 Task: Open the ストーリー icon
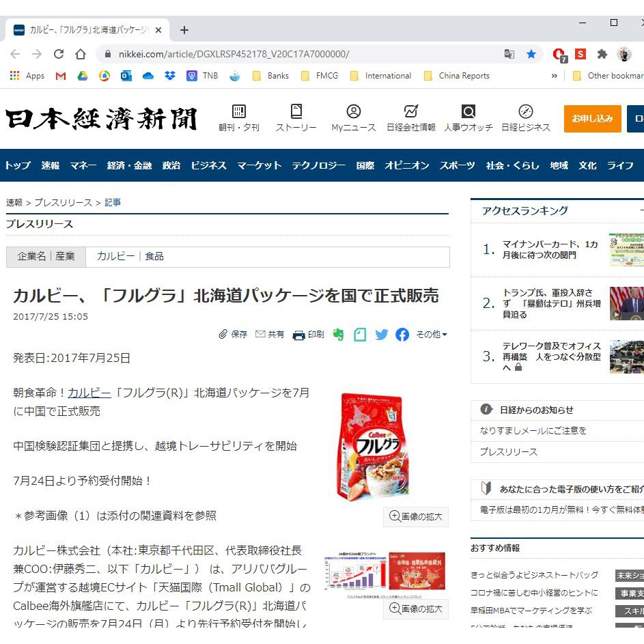point(296,118)
